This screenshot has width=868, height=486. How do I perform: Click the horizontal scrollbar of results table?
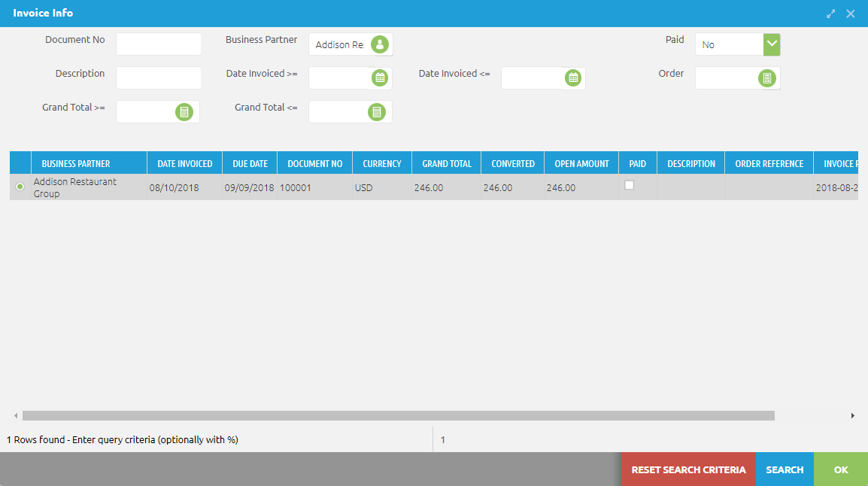(x=398, y=415)
